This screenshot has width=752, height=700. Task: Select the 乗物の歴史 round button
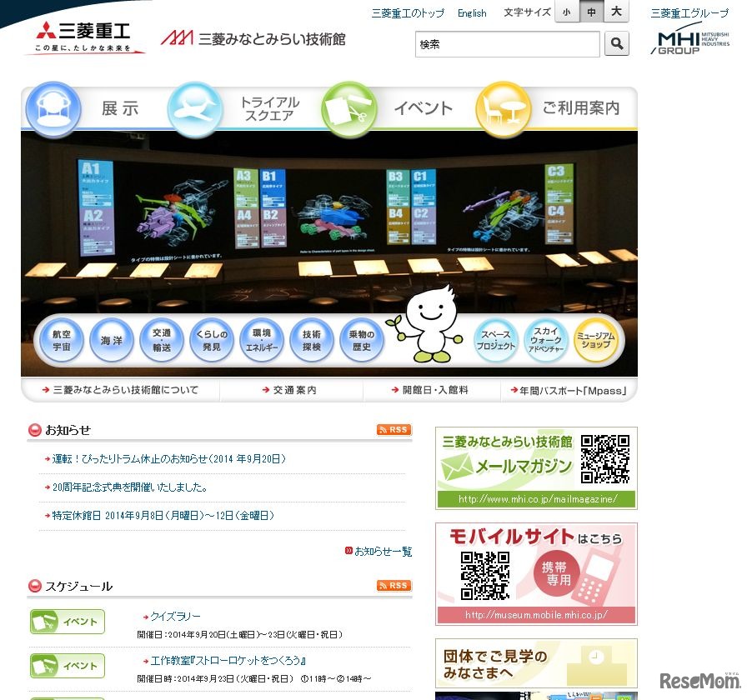click(x=362, y=340)
